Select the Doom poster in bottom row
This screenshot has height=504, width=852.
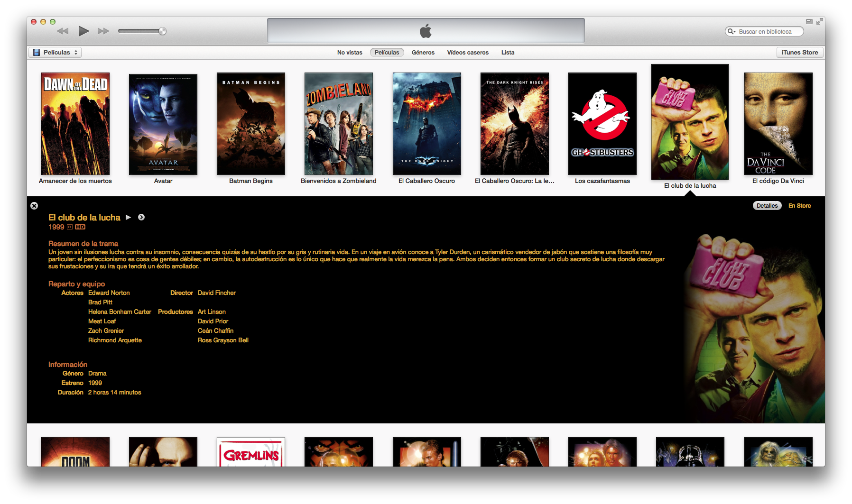(x=75, y=452)
